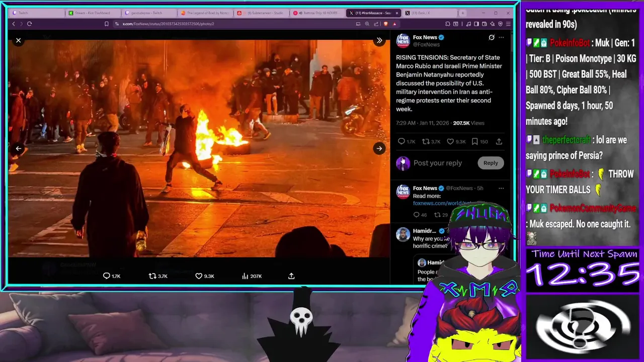Switch to the Battotai Drip 10 HOURS tab
Image resolution: width=644 pixels, height=362 pixels.
coord(316,13)
